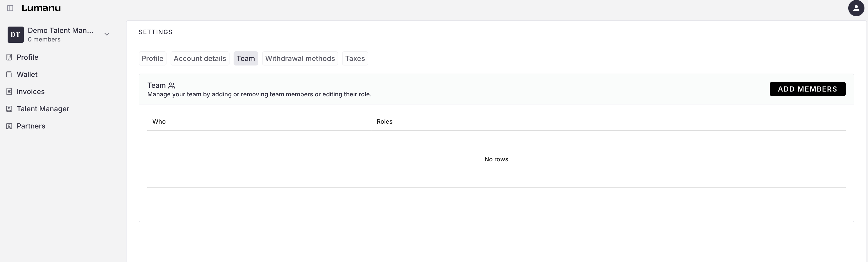Click the Roles column header
The image size is (868, 262).
click(384, 122)
